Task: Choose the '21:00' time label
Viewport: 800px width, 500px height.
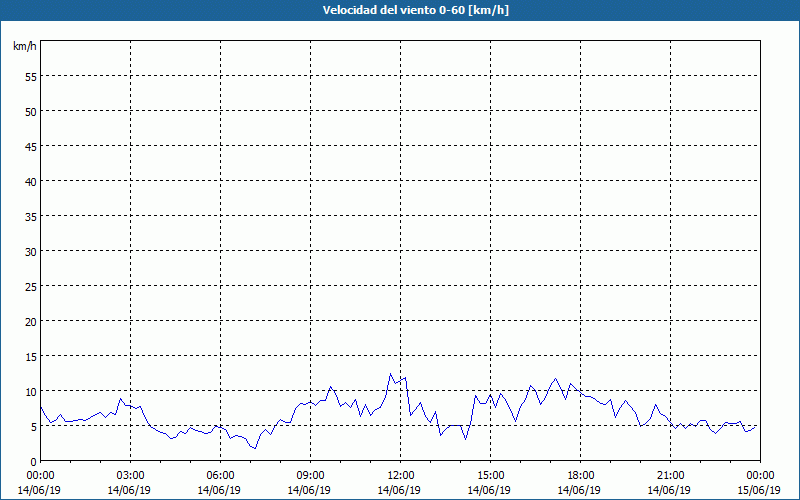Action: pos(670,476)
